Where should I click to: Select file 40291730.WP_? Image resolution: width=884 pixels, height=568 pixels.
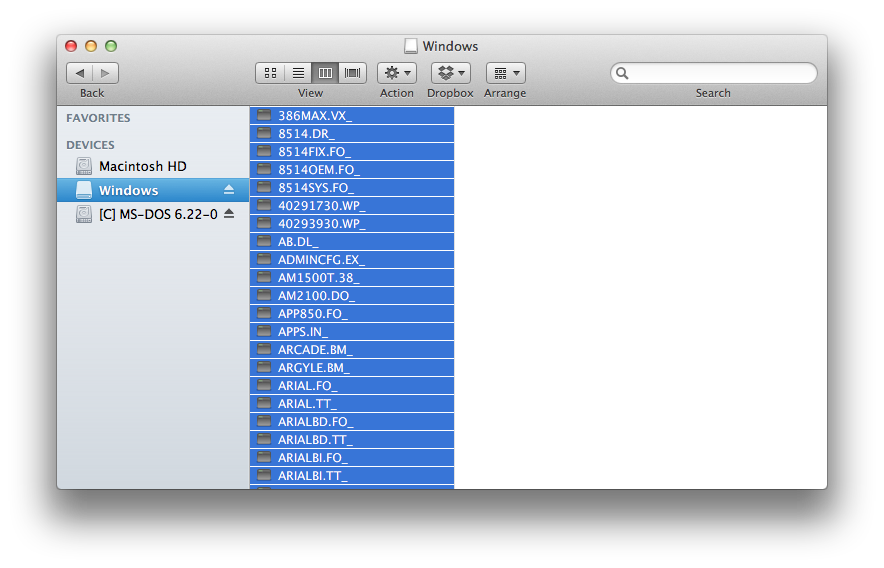pos(352,206)
